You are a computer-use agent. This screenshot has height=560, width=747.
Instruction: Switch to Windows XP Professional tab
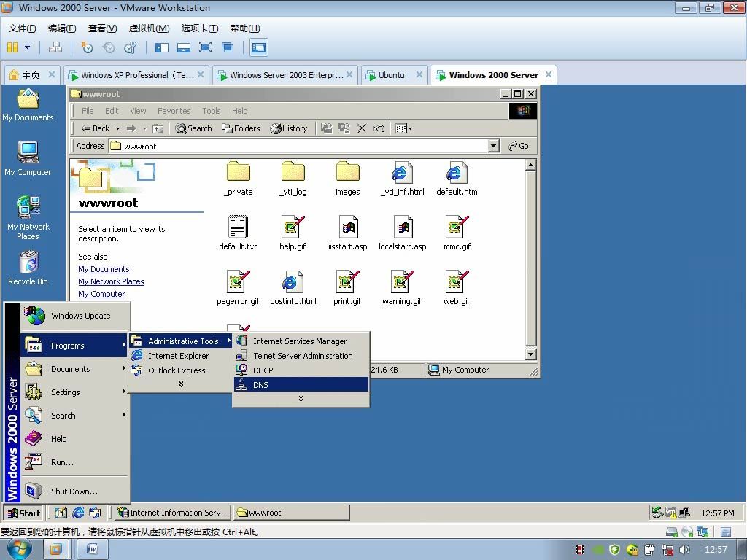136,75
